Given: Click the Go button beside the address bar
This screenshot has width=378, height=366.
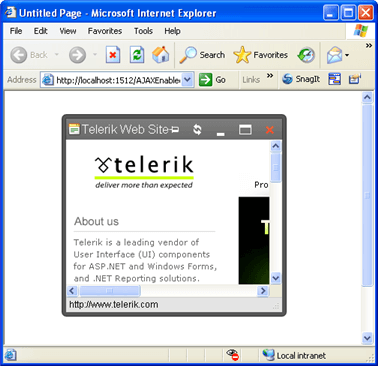Looking at the screenshot, I should click(212, 80).
